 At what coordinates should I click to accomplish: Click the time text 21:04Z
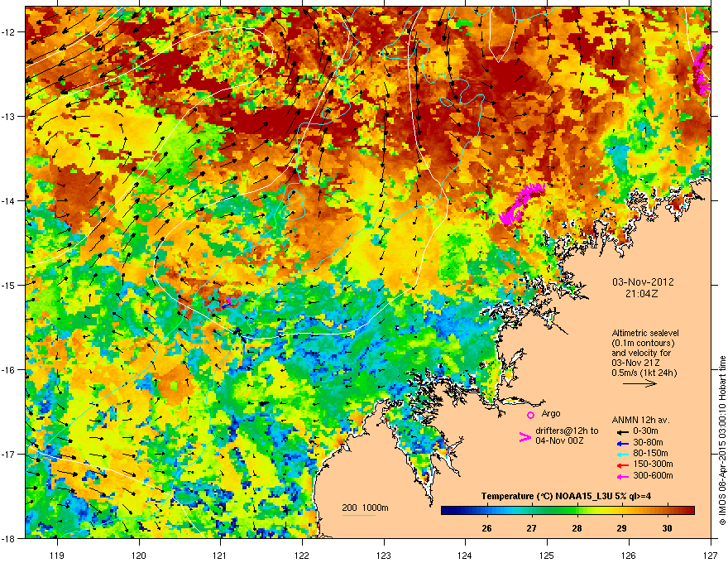click(641, 294)
